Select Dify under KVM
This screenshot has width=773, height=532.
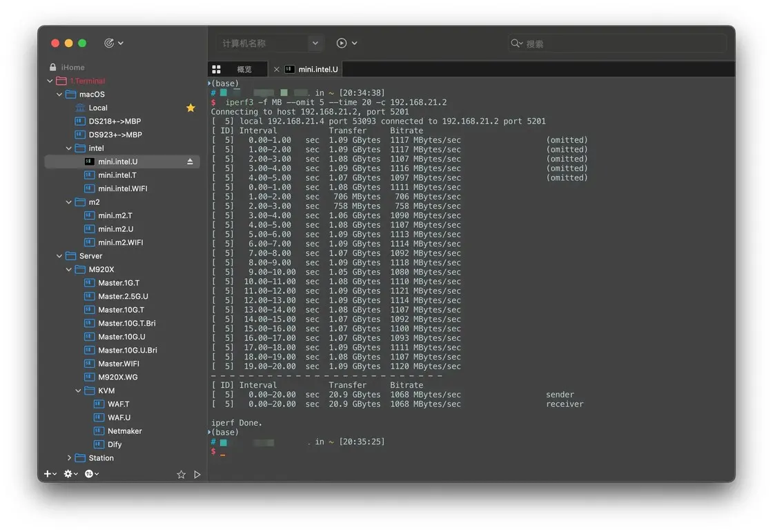point(115,445)
